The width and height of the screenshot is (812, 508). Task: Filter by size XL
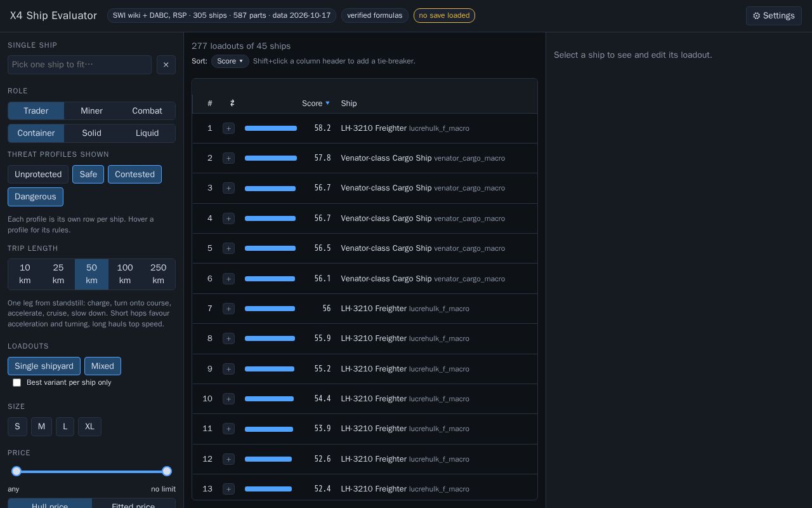89,427
